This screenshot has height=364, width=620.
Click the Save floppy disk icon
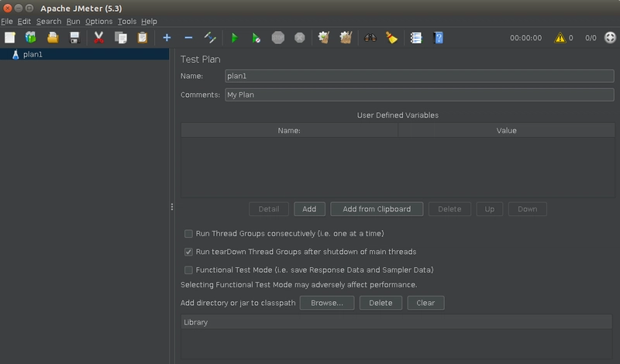tap(74, 37)
